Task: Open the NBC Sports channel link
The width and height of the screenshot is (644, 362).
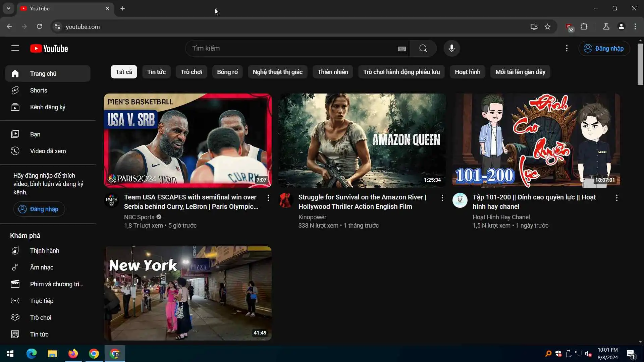Action: coord(139,217)
